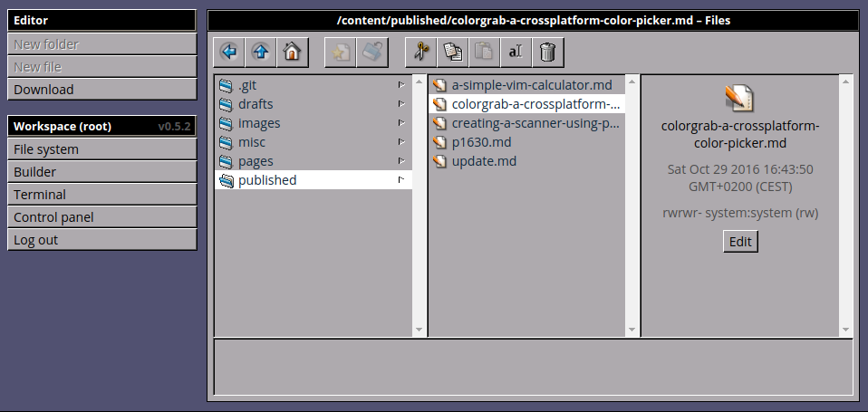Expand the .git folder arrow
This screenshot has height=412, width=868.
(x=401, y=85)
